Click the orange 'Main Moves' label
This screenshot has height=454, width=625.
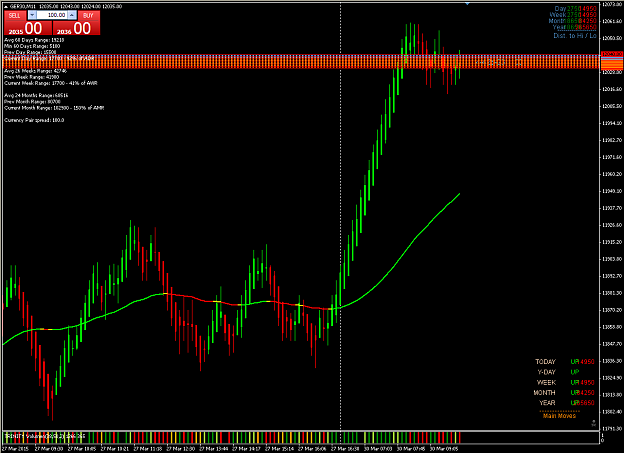(x=559, y=416)
